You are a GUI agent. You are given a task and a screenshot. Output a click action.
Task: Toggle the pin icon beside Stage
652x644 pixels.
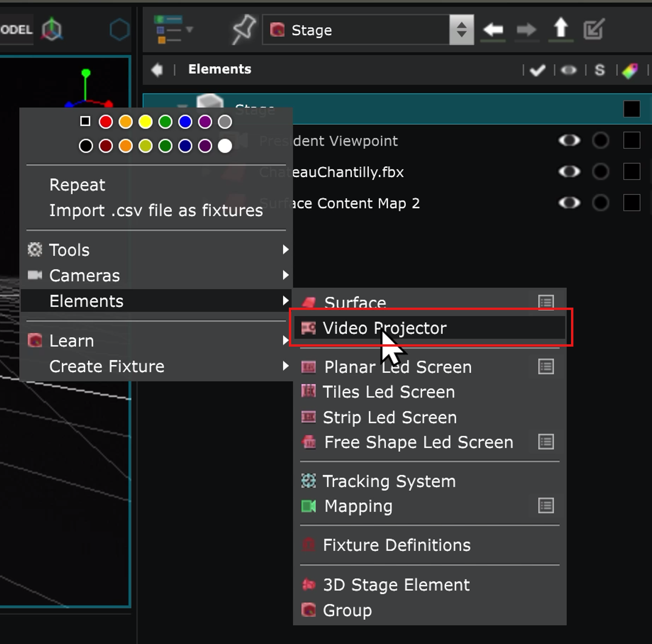pos(243,30)
